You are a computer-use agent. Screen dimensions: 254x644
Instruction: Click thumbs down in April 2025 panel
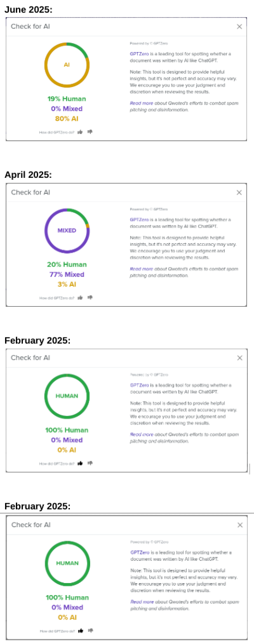pyautogui.click(x=90, y=298)
